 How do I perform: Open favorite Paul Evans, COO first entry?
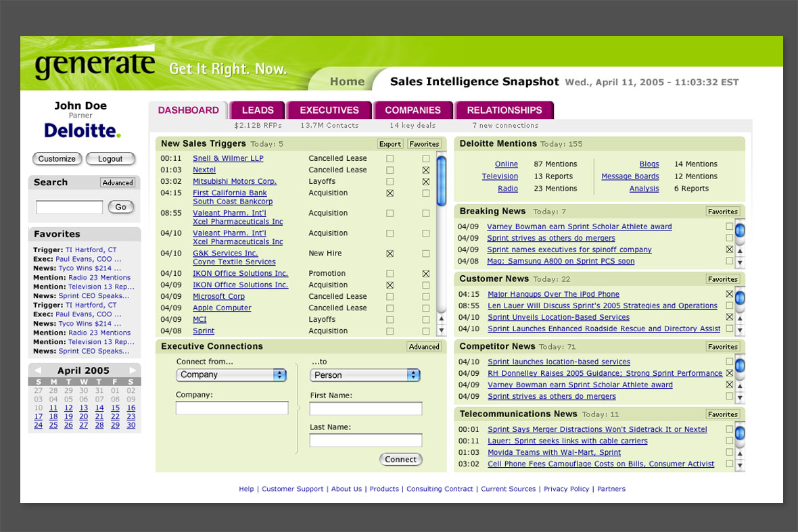click(89, 259)
